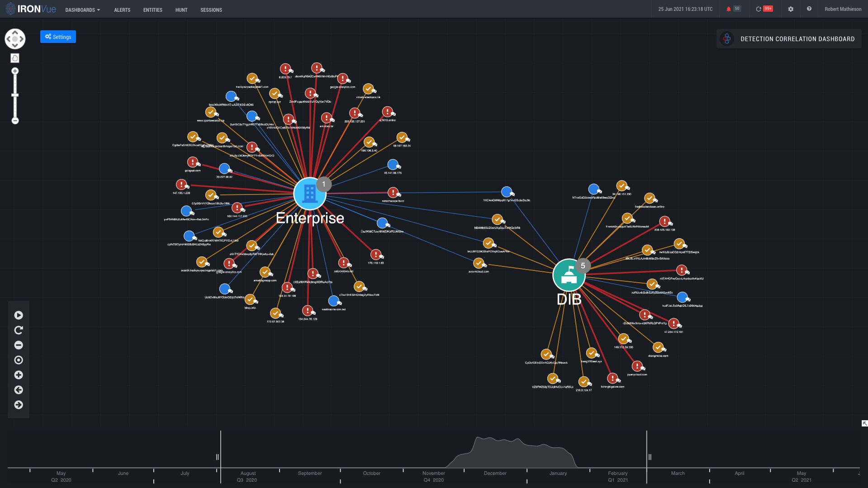Open the Hunt menu item
Screen dimensions: 868x488
click(x=181, y=10)
